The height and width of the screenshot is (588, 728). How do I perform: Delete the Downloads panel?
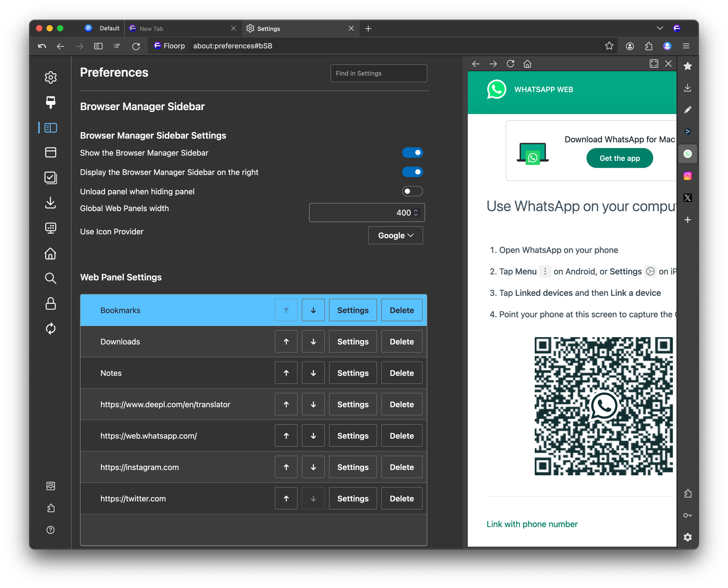401,342
